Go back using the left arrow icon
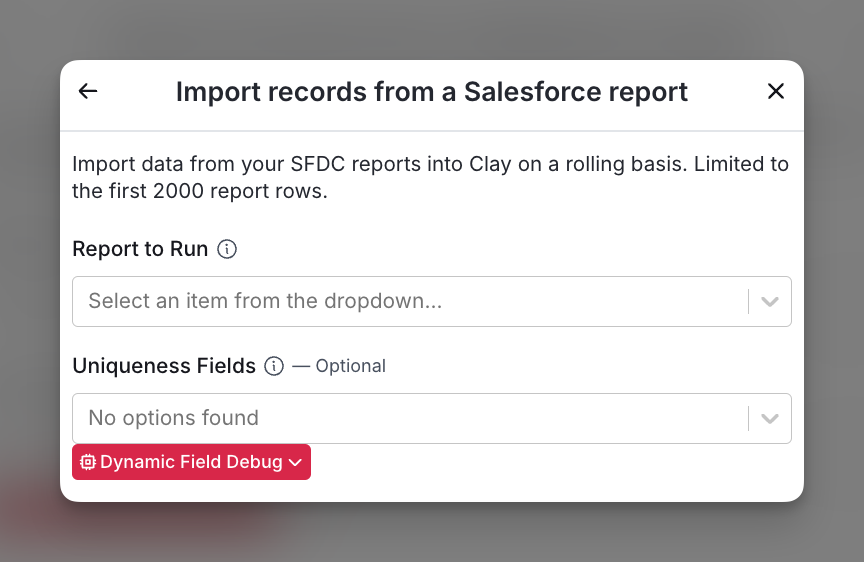 (88, 91)
